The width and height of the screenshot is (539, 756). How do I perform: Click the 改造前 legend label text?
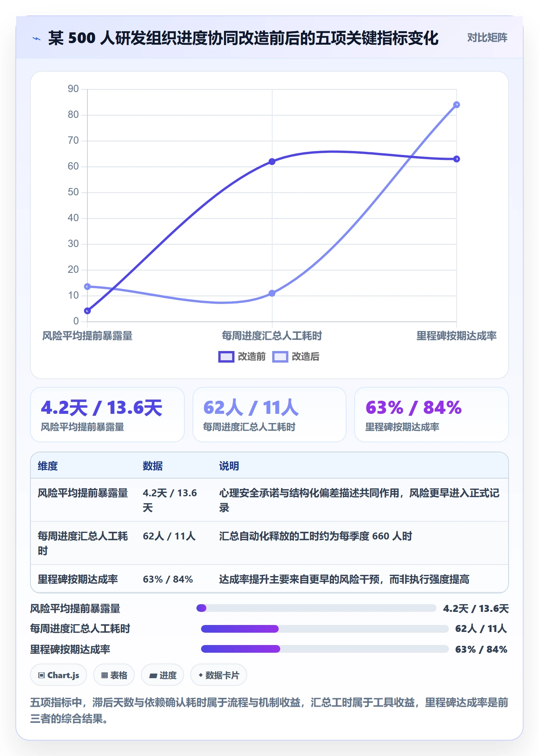pos(252,357)
